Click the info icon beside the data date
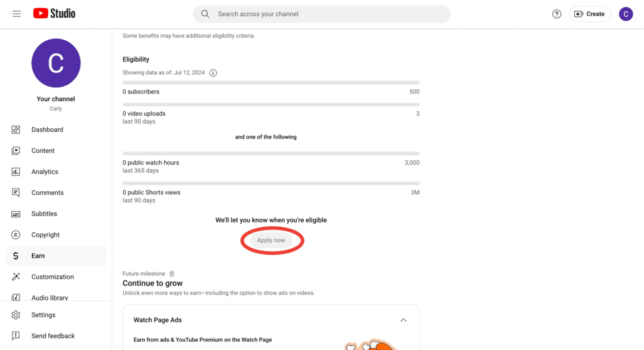The width and height of the screenshot is (644, 350). click(x=213, y=73)
